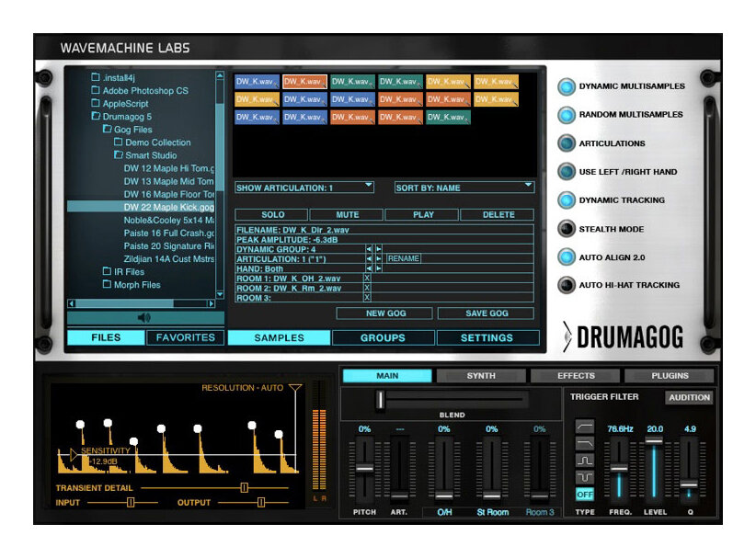Click the file browser scroll right arrow
Screen dimensions: 756x558
(x=212, y=303)
